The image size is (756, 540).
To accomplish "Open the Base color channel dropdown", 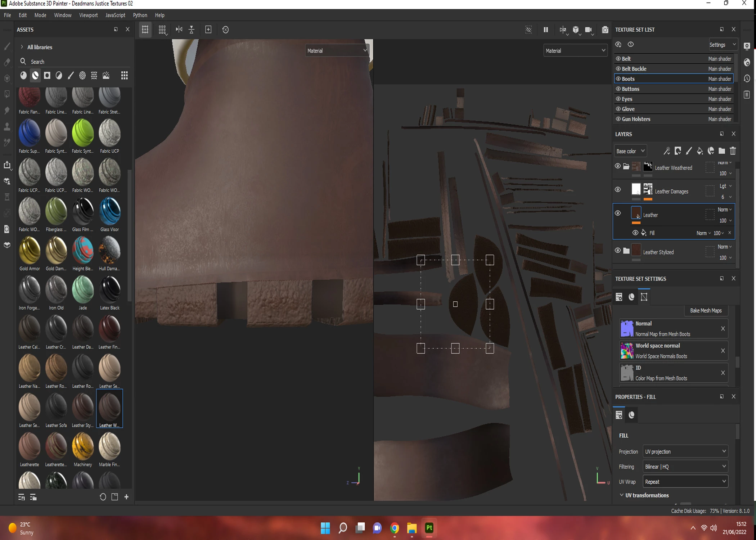I will click(630, 151).
